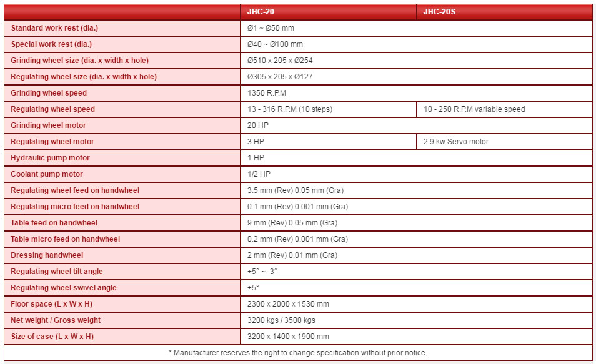Select the Net weight / Gross weight label
The width and height of the screenshot is (596, 364).
click(56, 320)
